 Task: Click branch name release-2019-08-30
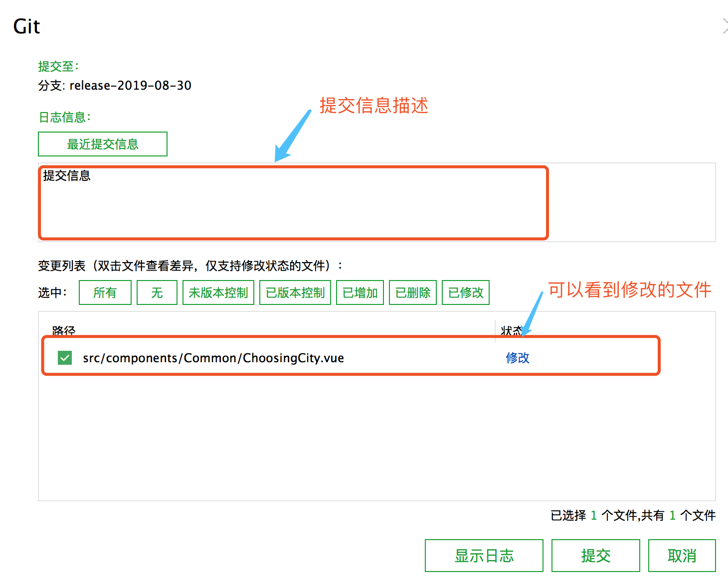(131, 85)
